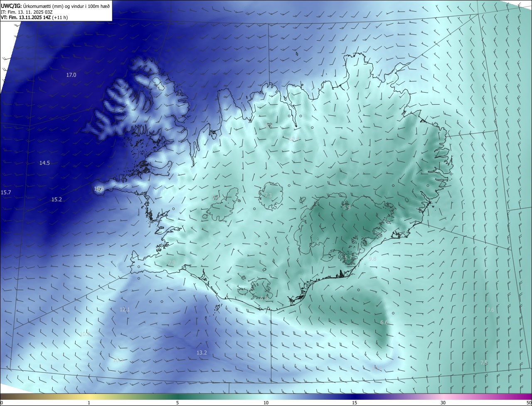532x406 pixels.
Task: Click the 7.6 value label
Action: (490, 310)
